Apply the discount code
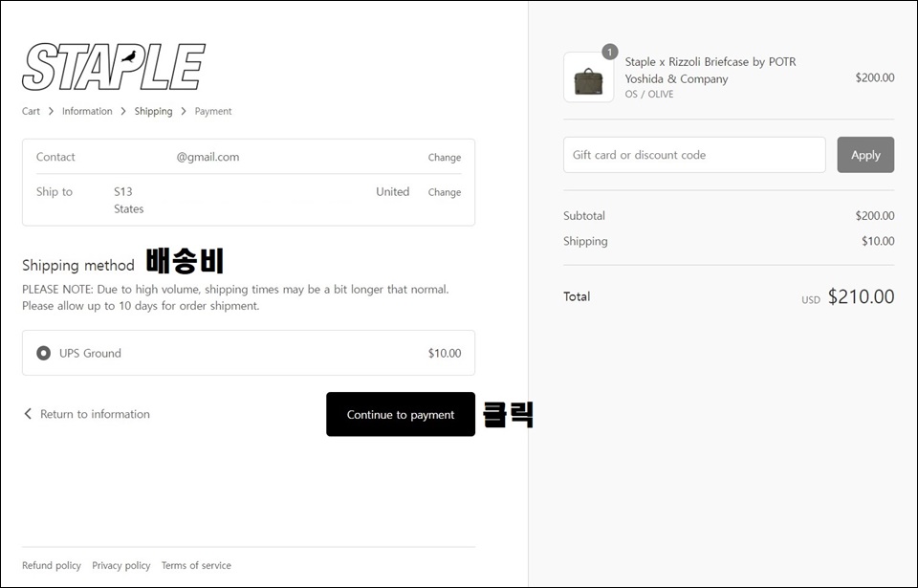918x588 pixels. (x=865, y=155)
